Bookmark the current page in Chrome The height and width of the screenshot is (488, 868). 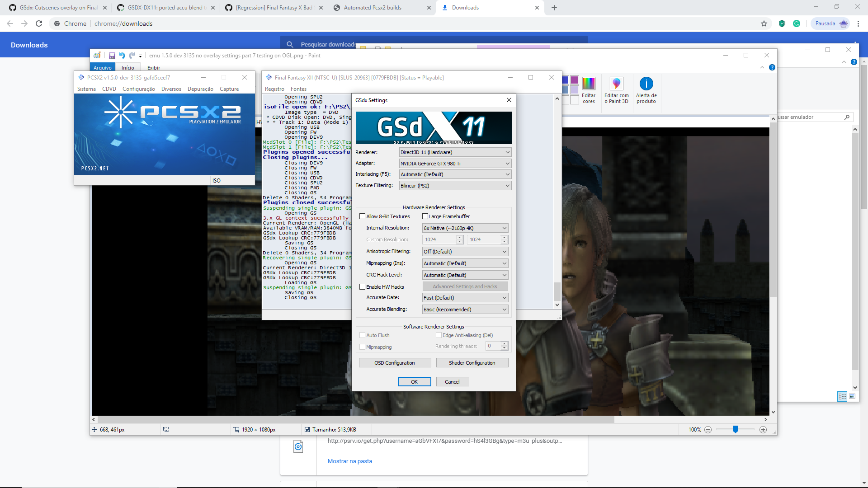[x=764, y=23]
